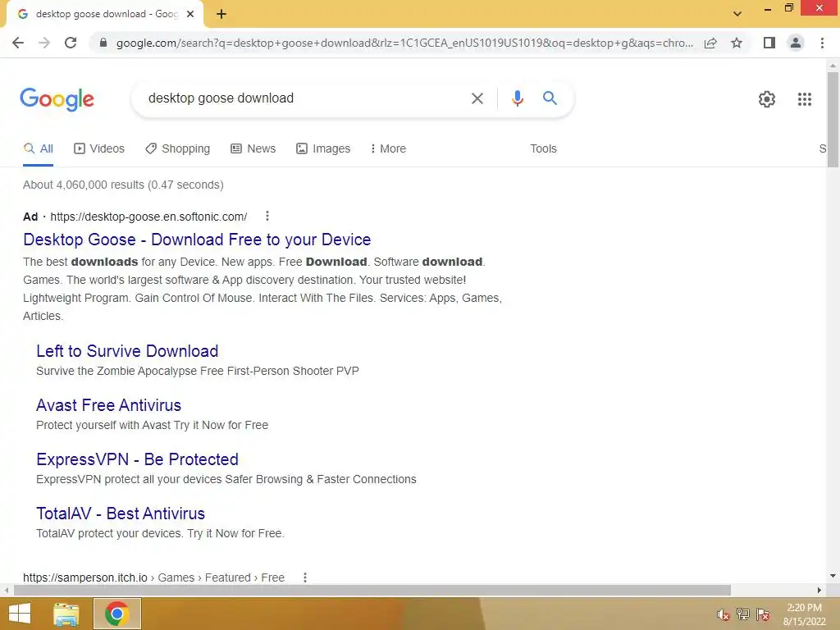Click the scroll right arrow

click(819, 590)
